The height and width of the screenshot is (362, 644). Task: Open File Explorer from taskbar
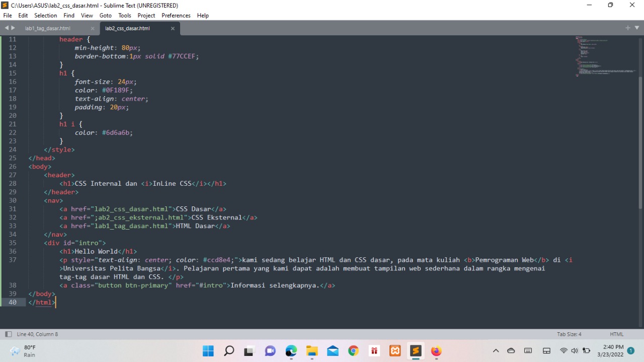[312, 351]
